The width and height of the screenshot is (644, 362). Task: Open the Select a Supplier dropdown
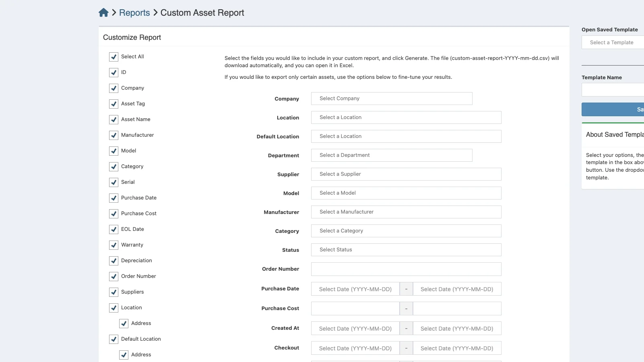pyautogui.click(x=406, y=174)
